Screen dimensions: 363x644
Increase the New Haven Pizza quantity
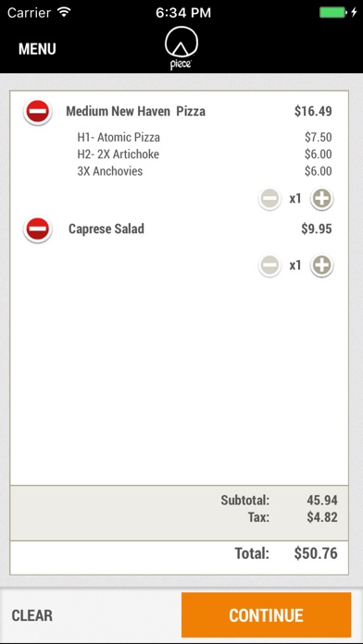(321, 199)
